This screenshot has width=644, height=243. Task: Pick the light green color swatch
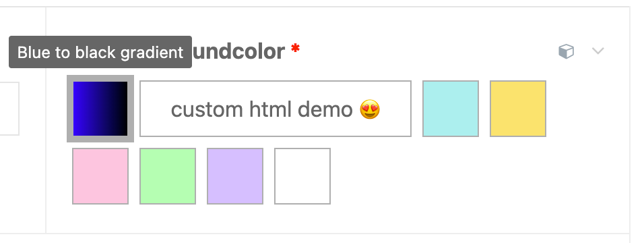point(168,176)
